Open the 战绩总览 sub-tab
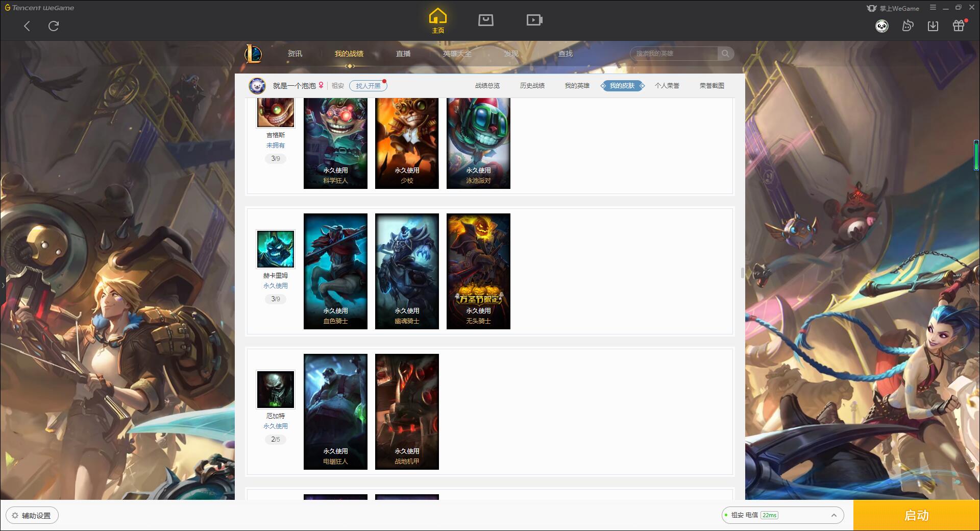The image size is (980, 531). coord(487,86)
